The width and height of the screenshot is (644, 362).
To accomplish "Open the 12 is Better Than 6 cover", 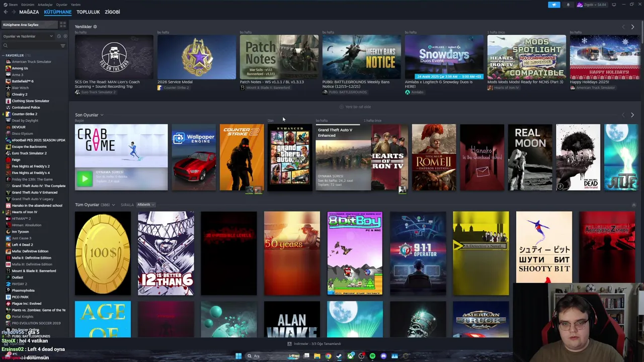I will coord(166,253).
